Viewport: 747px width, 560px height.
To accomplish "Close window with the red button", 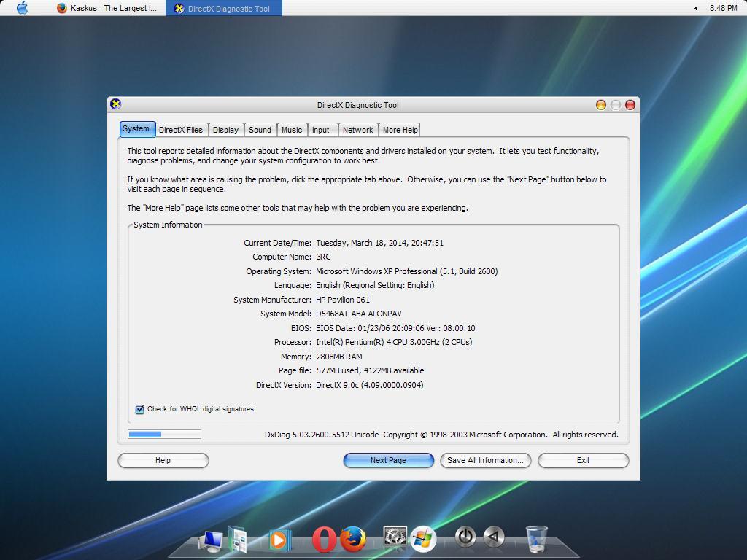I will pyautogui.click(x=630, y=105).
